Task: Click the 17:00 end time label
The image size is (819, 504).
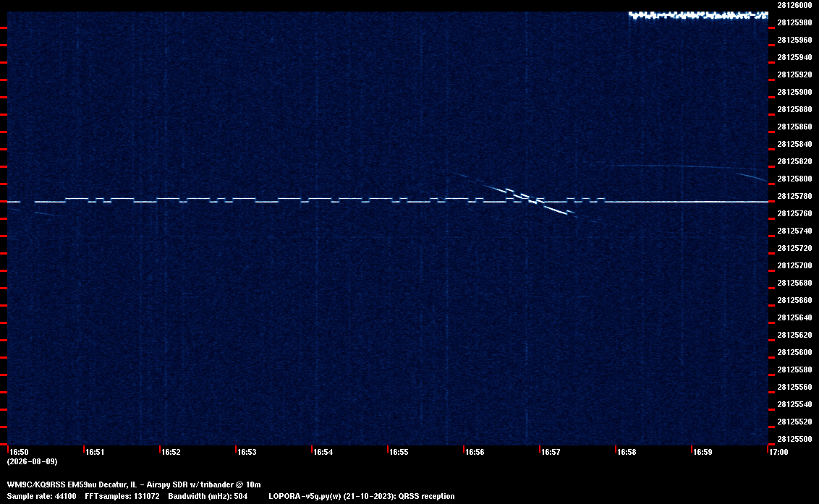Action: click(778, 452)
